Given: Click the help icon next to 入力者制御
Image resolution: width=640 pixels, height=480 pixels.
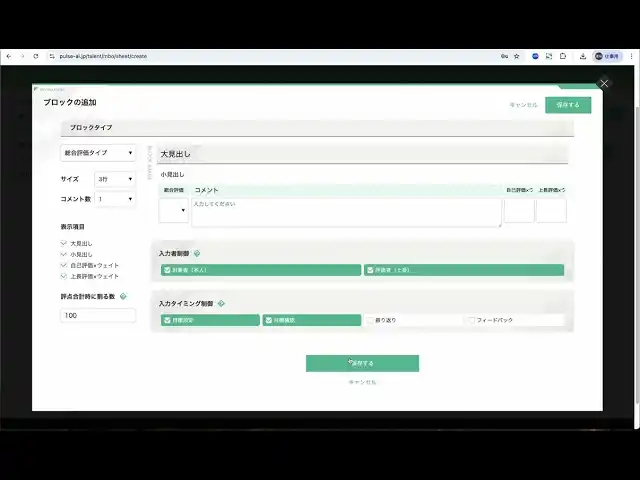Looking at the screenshot, I should (197, 254).
